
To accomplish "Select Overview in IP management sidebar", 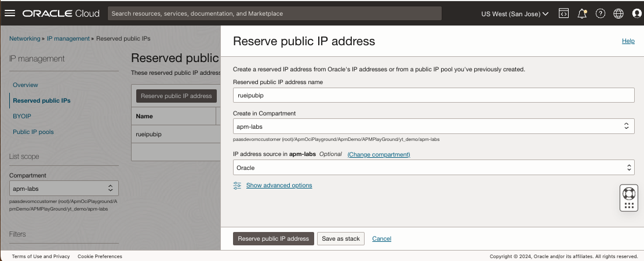I will coord(26,85).
